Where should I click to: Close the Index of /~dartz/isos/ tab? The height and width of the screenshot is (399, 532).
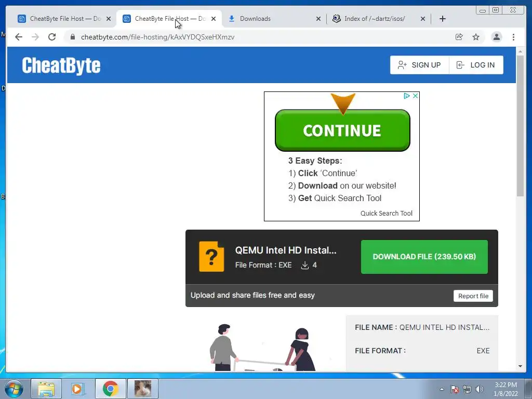point(423,19)
